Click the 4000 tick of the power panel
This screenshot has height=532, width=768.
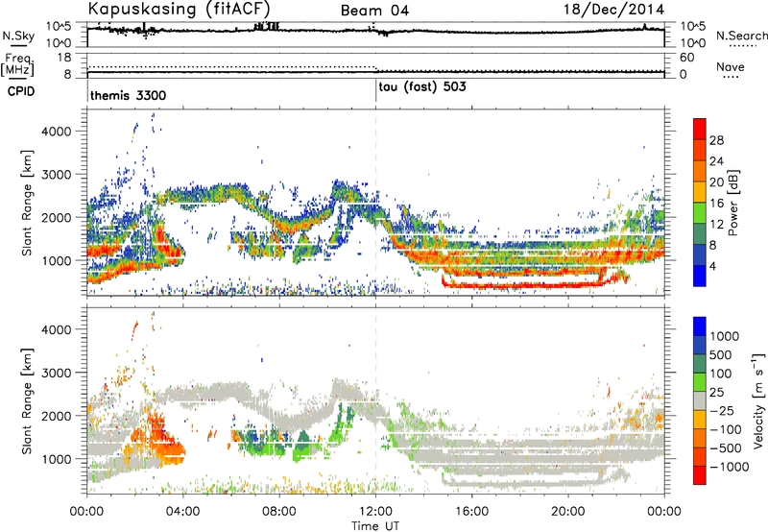57,132
